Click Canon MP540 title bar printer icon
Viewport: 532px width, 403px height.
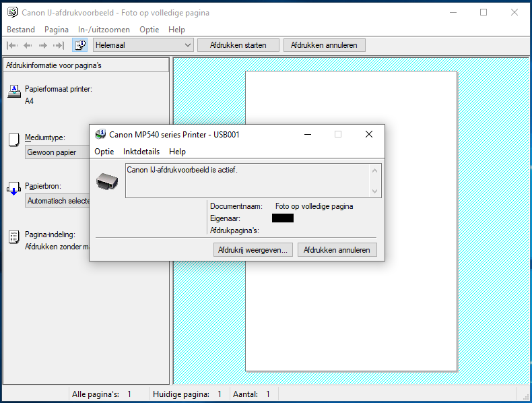click(x=100, y=134)
